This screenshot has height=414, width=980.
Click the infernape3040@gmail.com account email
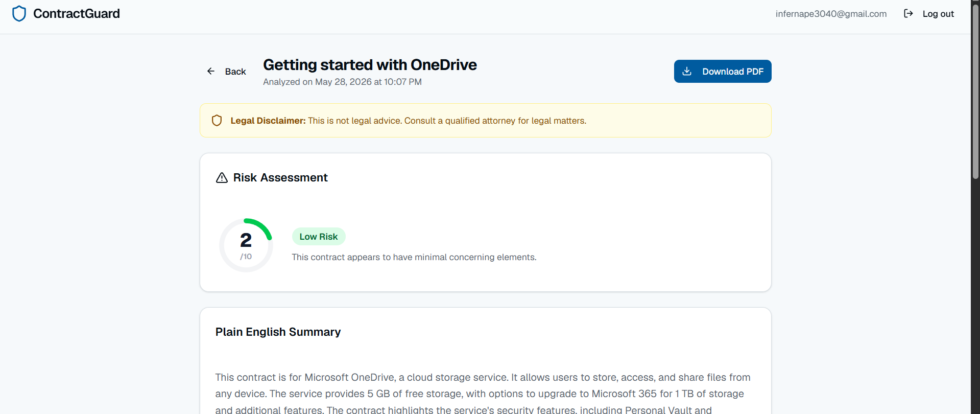click(831, 14)
